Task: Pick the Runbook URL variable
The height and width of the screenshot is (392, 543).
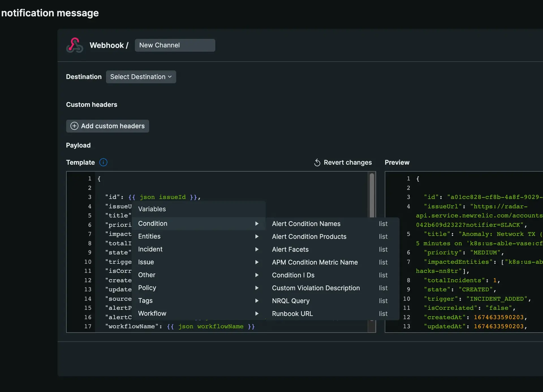Action: pyautogui.click(x=292, y=314)
